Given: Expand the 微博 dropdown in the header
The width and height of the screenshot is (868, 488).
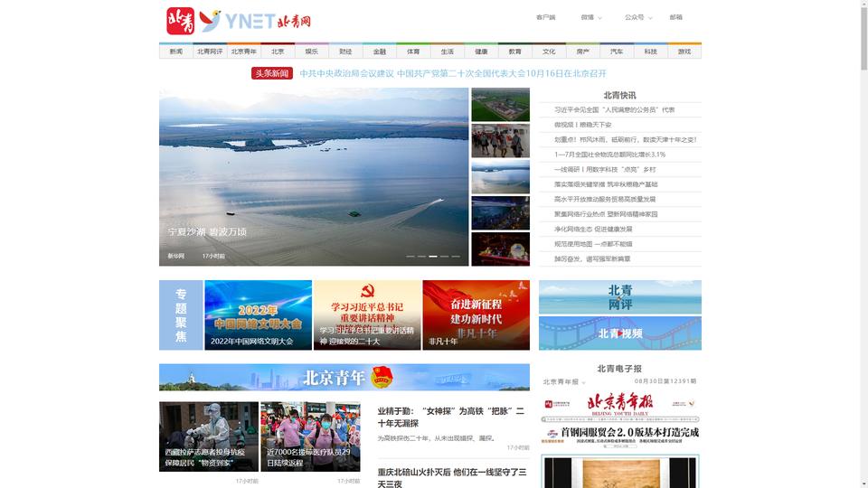Looking at the screenshot, I should point(590,18).
